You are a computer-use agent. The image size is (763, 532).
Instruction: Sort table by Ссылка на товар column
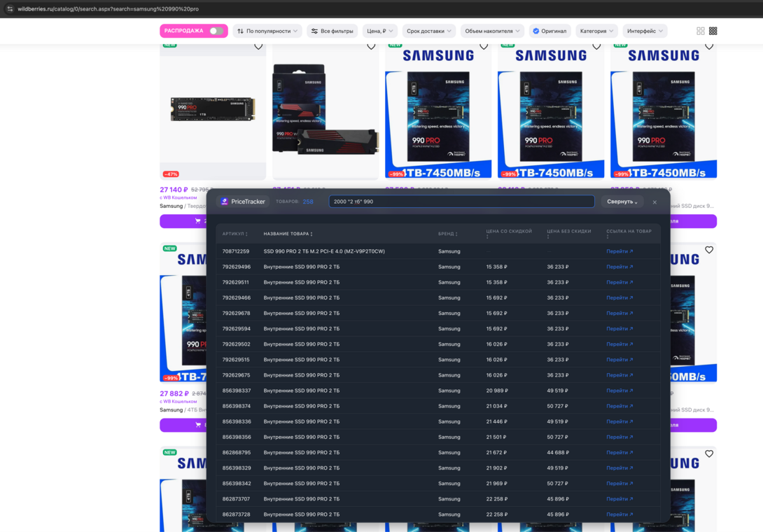(629, 234)
